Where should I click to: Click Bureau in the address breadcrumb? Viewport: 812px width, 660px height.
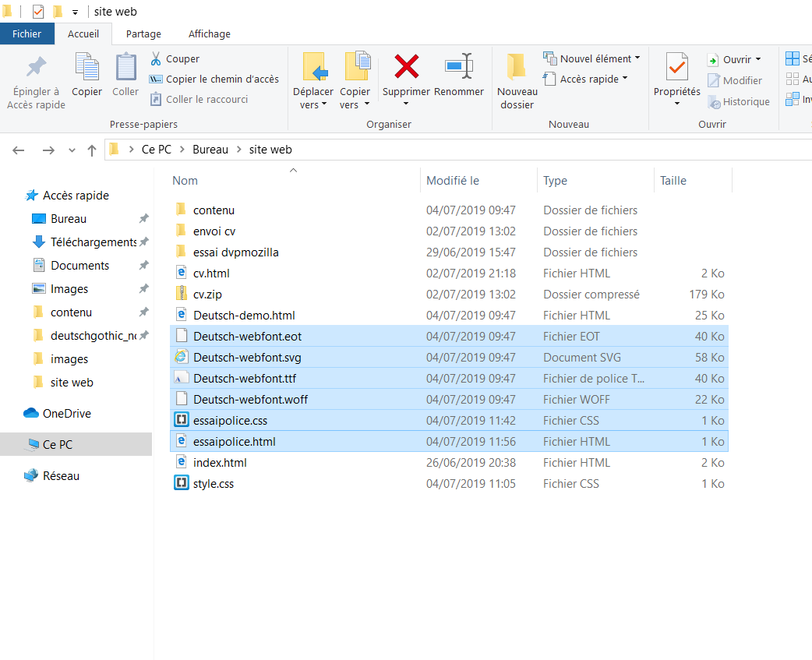pos(210,150)
